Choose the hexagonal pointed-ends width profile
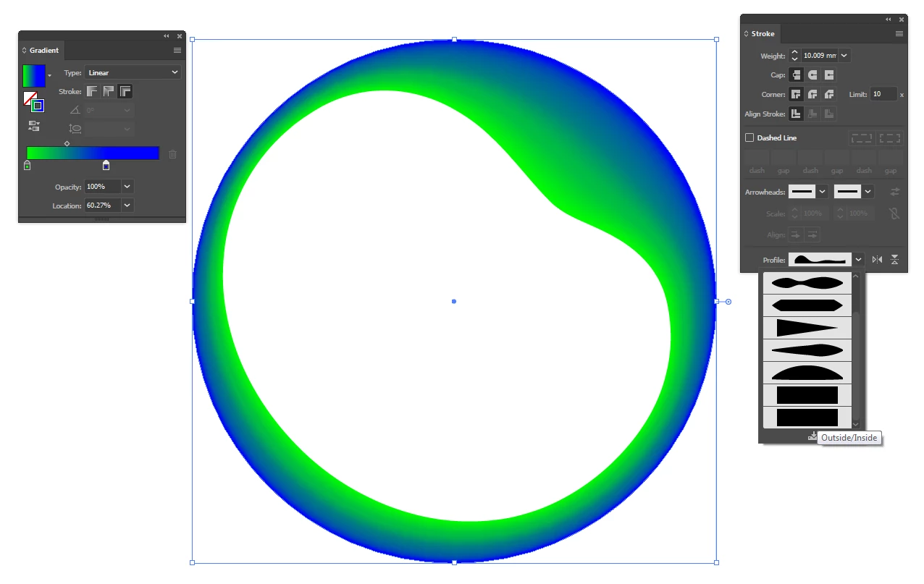The width and height of the screenshot is (924, 584). click(x=807, y=305)
